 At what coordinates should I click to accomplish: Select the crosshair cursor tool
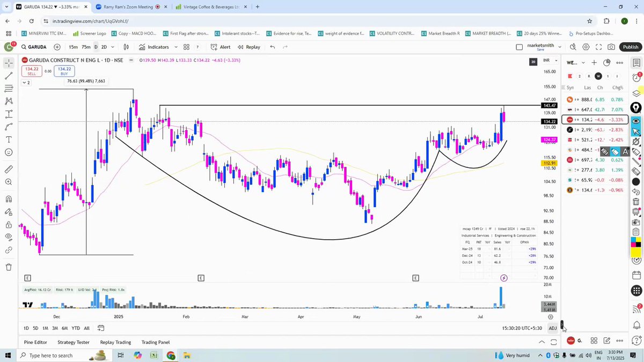tap(9, 63)
